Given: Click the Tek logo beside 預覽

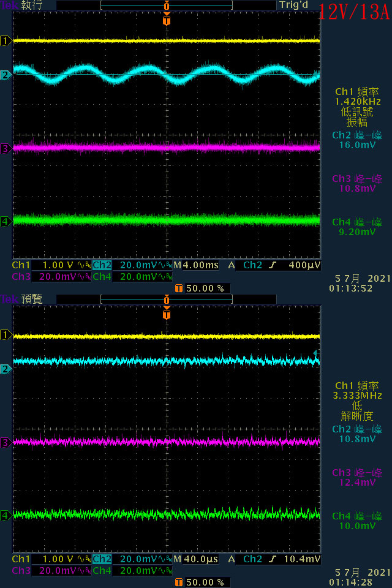Looking at the screenshot, I should coord(9,300).
